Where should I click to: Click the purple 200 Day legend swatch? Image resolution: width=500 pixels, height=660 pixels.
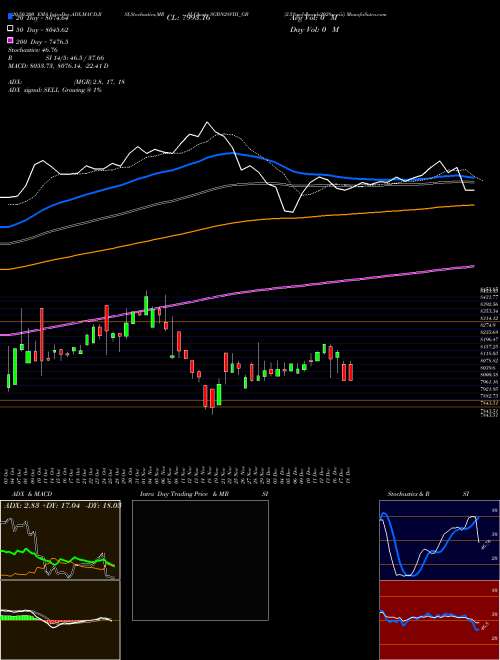10,41
